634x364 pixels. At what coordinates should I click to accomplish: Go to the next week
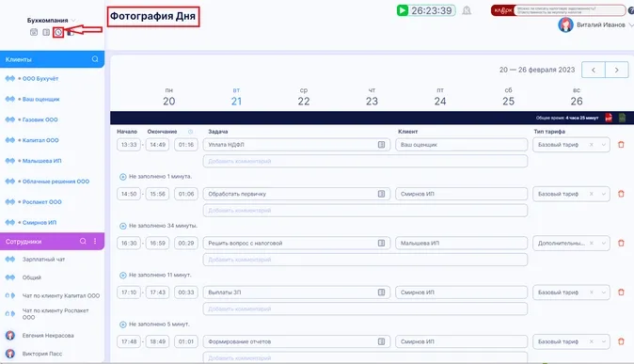(x=617, y=70)
